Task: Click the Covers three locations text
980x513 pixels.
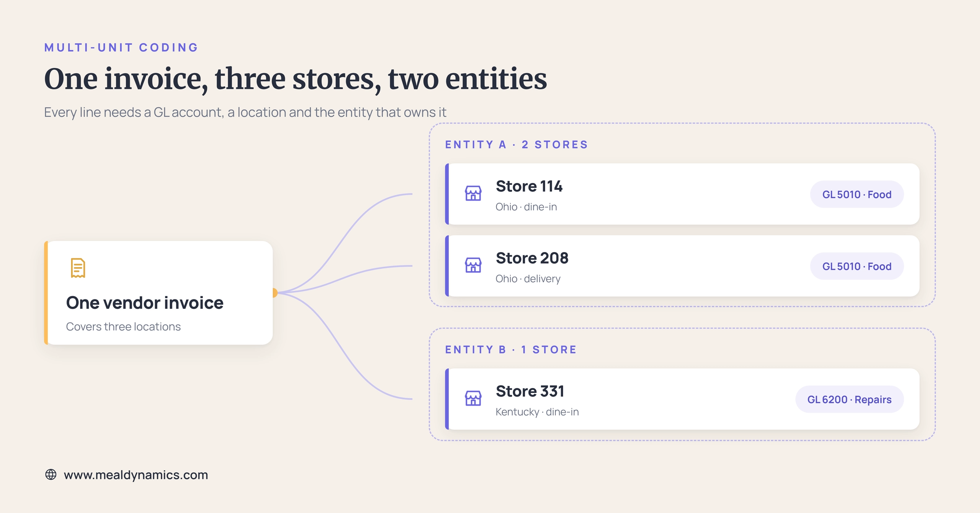Action: [123, 327]
